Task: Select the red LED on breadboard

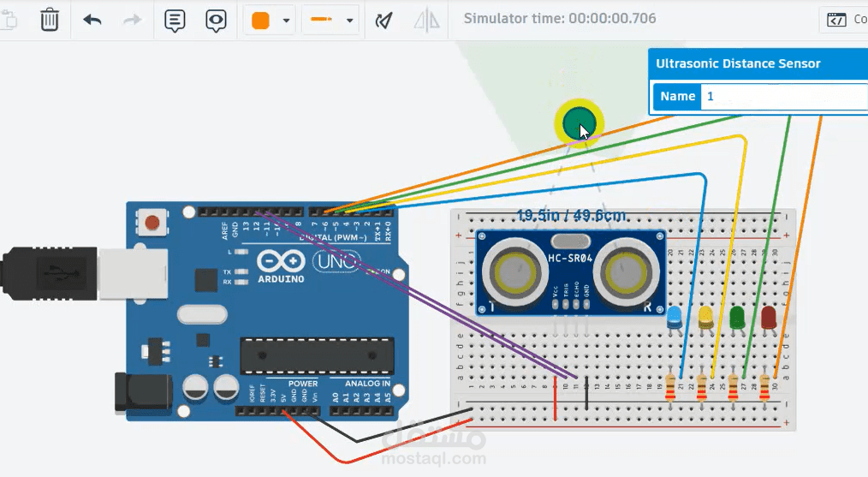Action: point(769,319)
